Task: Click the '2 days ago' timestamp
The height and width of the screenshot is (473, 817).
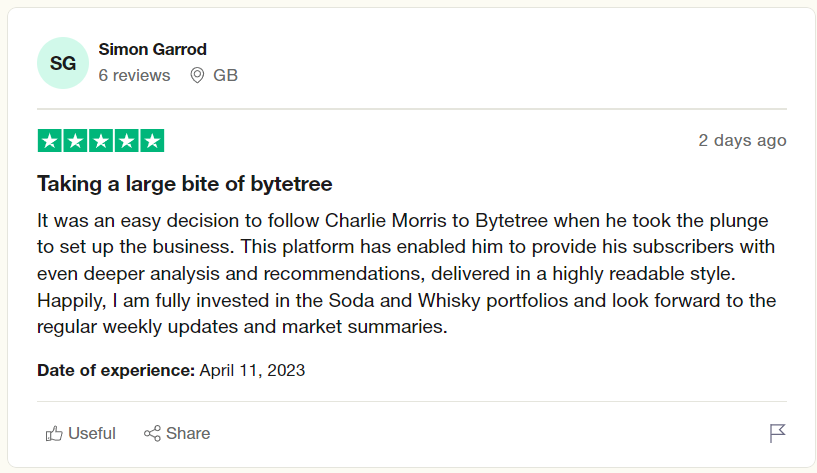Action: coord(742,140)
